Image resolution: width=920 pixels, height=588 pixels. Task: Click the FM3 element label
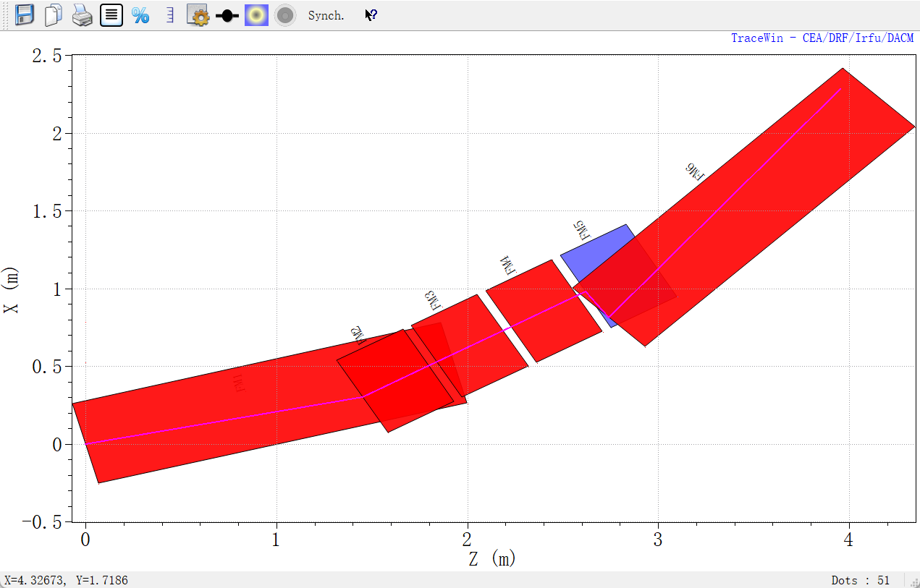click(432, 299)
